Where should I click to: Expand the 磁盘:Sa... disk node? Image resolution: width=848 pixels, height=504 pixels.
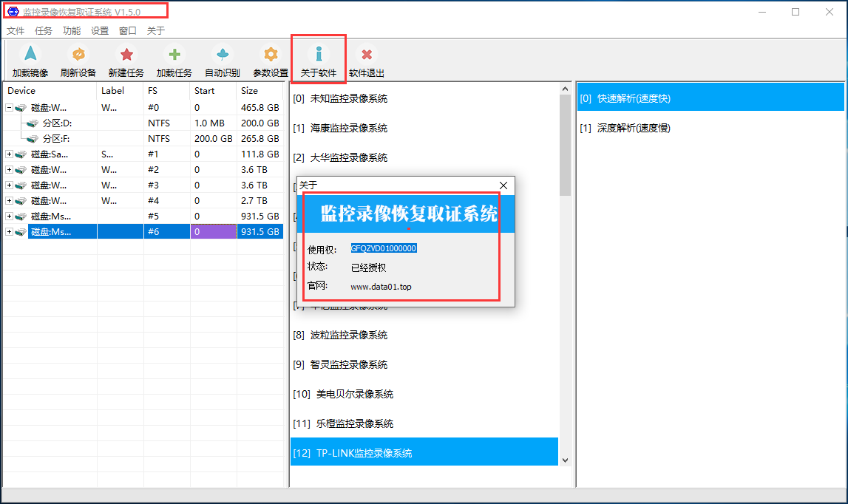pyautogui.click(x=9, y=154)
